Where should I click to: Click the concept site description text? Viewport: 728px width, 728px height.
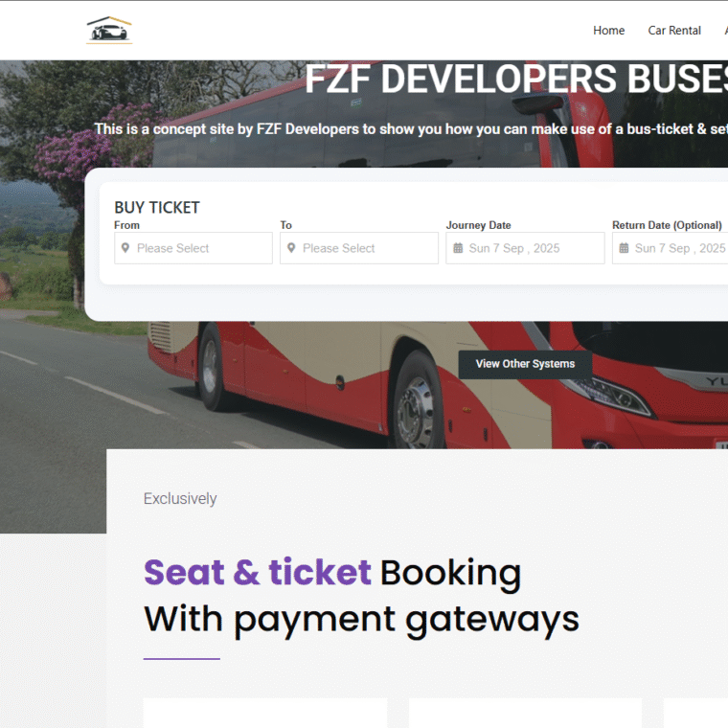pos(411,129)
